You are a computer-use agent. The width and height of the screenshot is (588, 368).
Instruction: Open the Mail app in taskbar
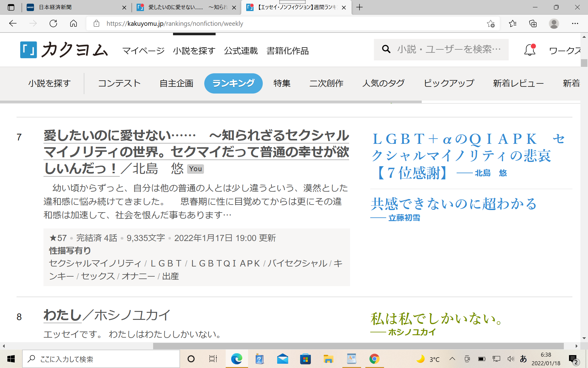coord(283,359)
